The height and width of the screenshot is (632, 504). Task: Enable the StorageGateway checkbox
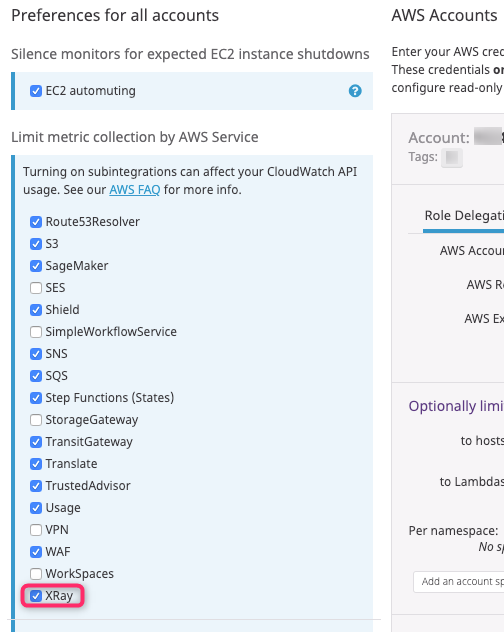click(36, 420)
